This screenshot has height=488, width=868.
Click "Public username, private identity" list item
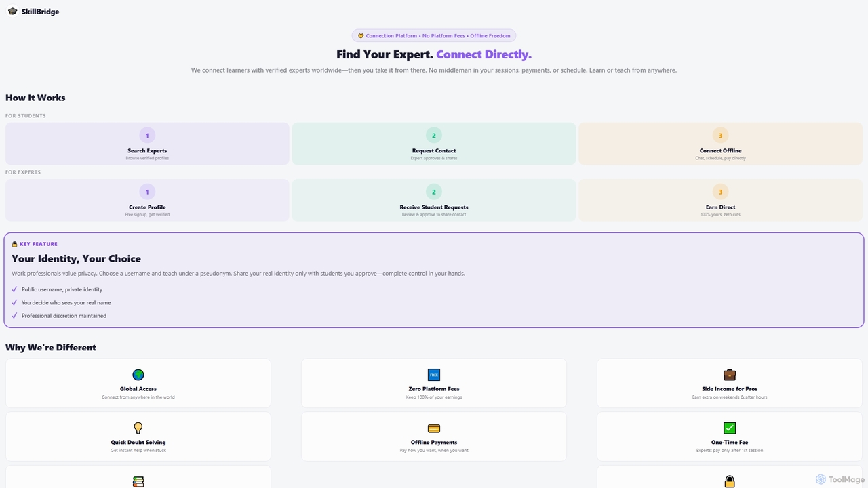[x=62, y=289]
